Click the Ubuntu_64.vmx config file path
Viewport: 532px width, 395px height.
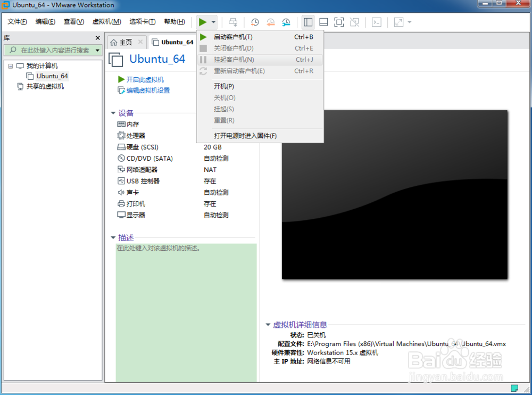tap(406, 344)
